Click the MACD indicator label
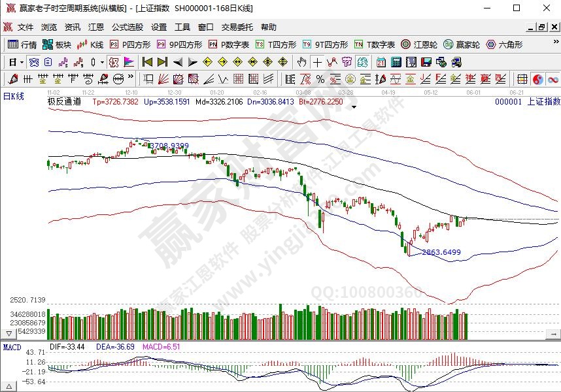 (x=12, y=346)
